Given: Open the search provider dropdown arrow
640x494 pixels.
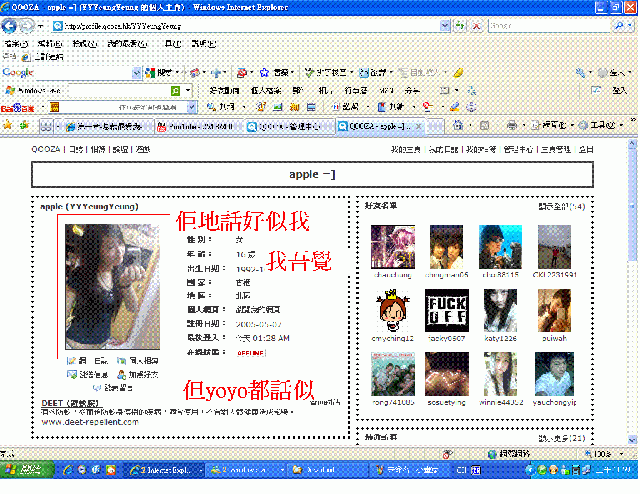Looking at the screenshot, I should coord(630,26).
